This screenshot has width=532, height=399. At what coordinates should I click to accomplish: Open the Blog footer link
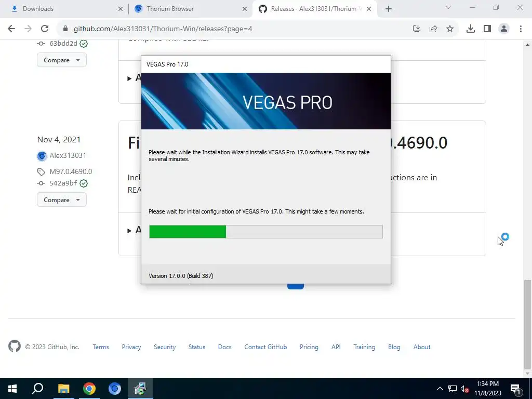[x=394, y=347]
